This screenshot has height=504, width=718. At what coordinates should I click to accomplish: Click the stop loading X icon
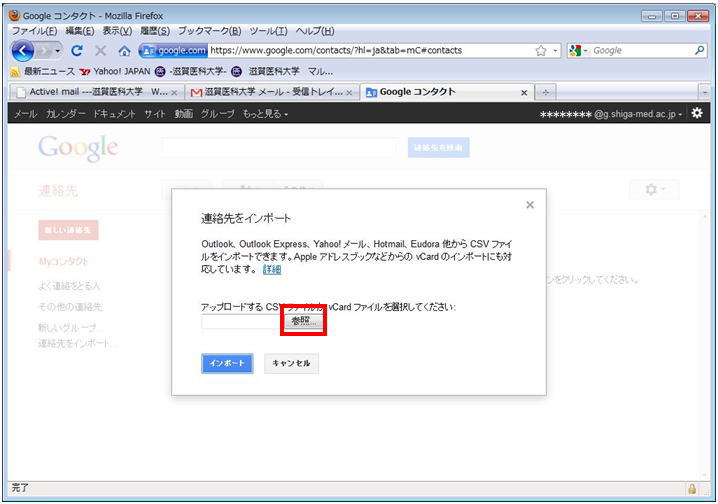coord(101,50)
